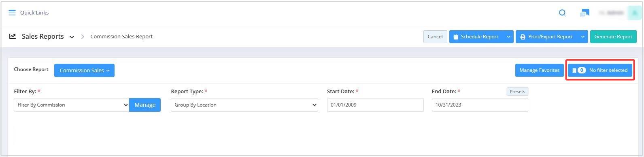Click the Start Date input field
The image size is (644, 157).
(375, 105)
